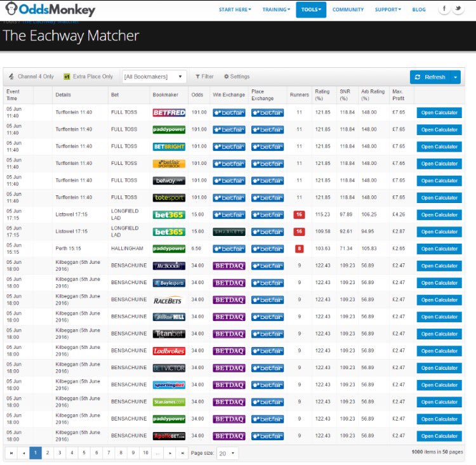Click the Sportingbet bookmaker logo

pyautogui.click(x=169, y=385)
